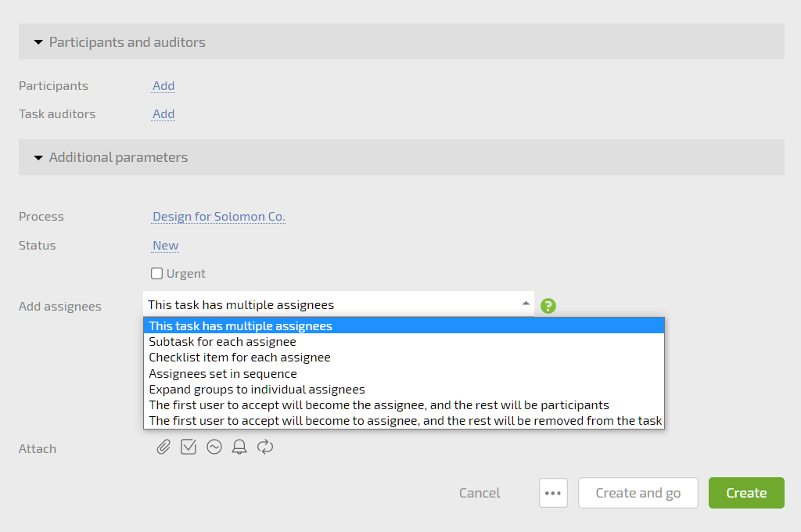Collapse the Additional parameters section
This screenshot has height=532, width=801.
click(38, 157)
